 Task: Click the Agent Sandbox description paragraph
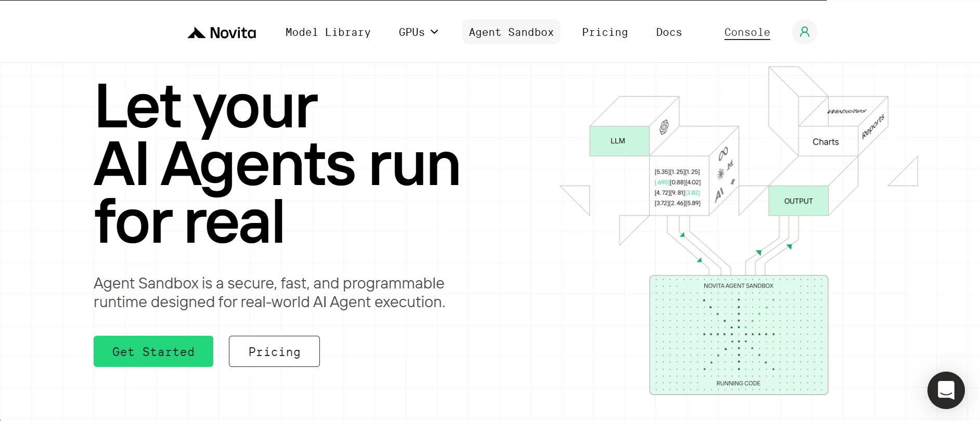coord(269,293)
